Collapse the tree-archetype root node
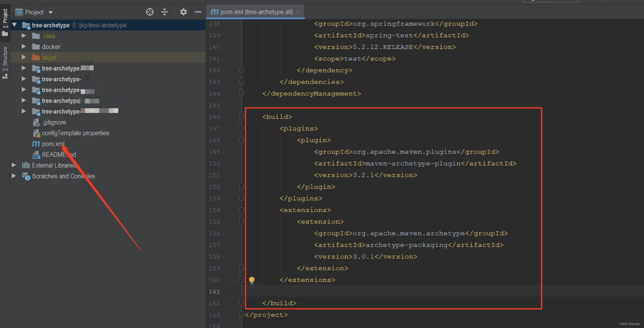 [14, 25]
